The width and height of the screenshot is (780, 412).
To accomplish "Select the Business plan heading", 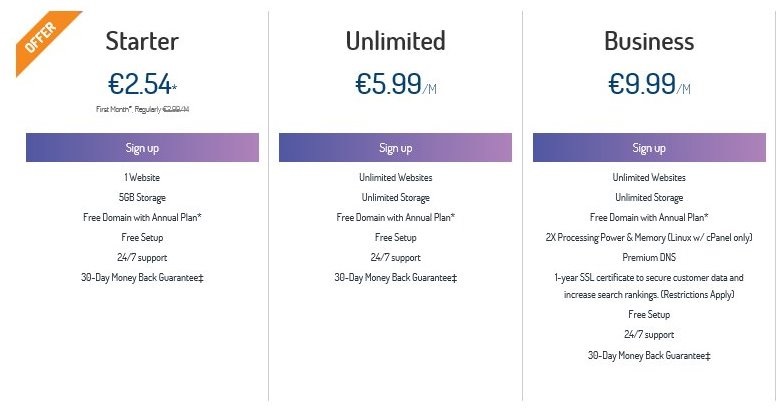I will (649, 41).
